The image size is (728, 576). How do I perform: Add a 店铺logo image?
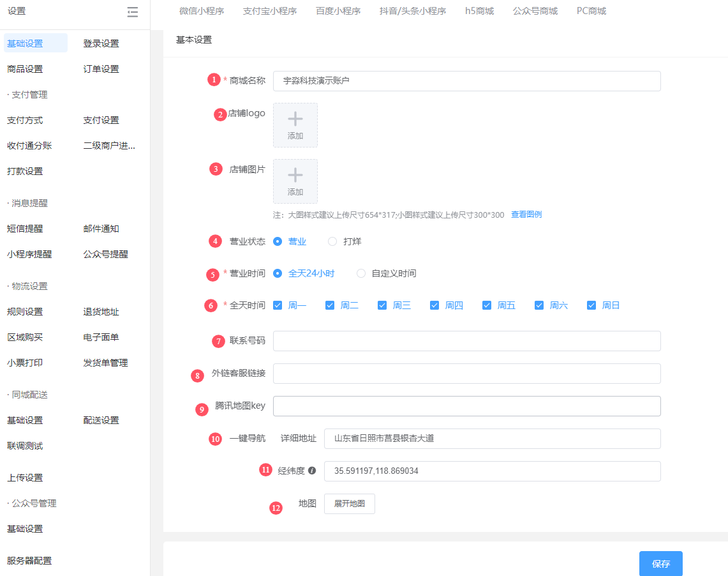tap(295, 125)
